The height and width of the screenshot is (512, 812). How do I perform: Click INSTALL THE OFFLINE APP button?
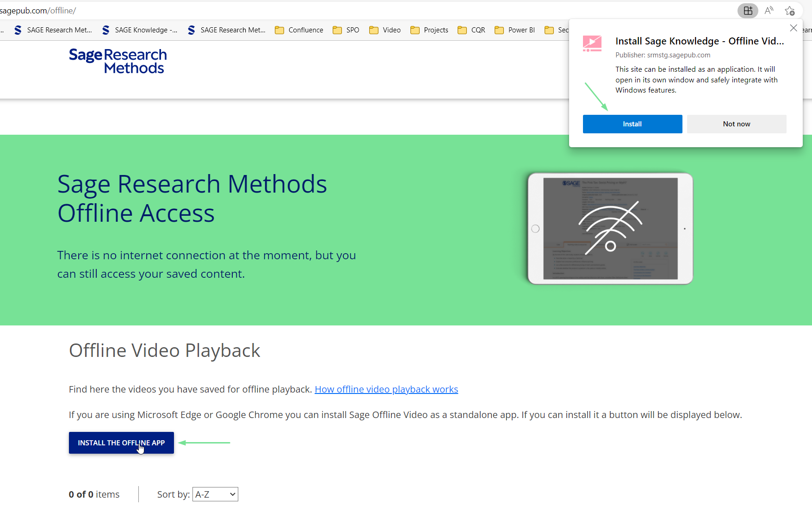pyautogui.click(x=121, y=443)
